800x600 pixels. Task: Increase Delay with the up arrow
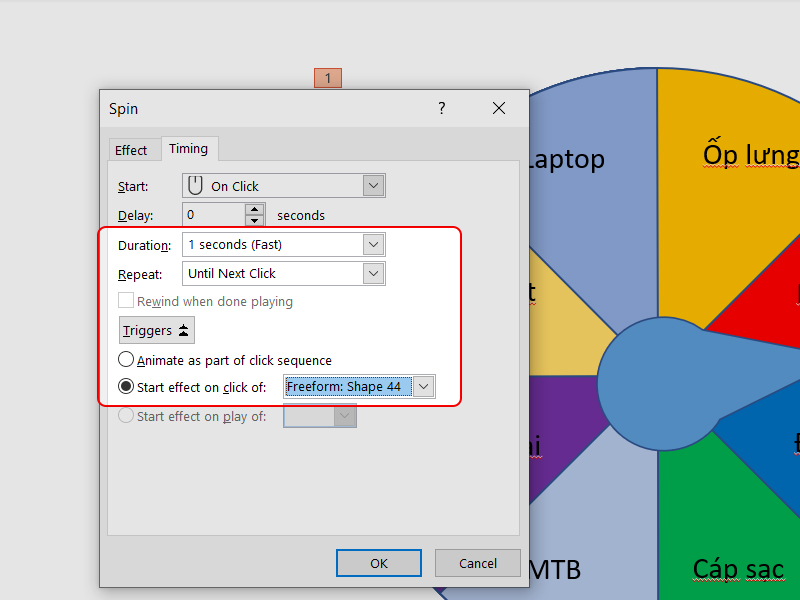click(x=255, y=209)
